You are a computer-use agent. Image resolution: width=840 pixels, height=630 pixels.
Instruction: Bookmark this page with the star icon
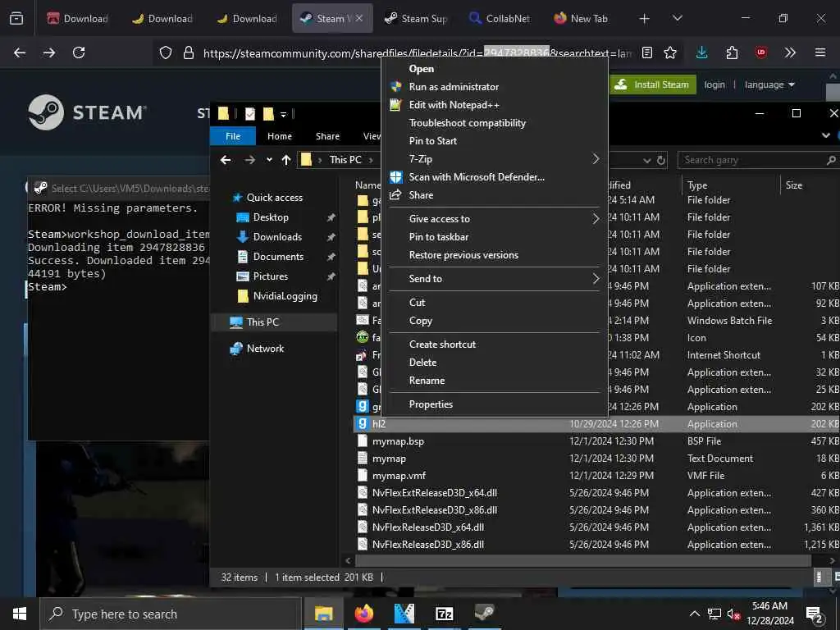pyautogui.click(x=669, y=52)
